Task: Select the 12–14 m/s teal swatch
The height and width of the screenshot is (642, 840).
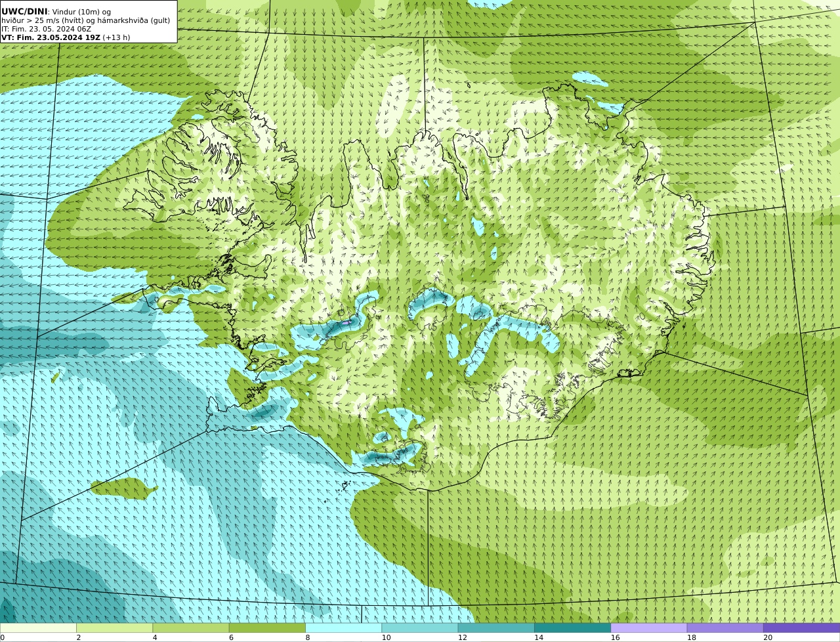Action: (x=496, y=628)
